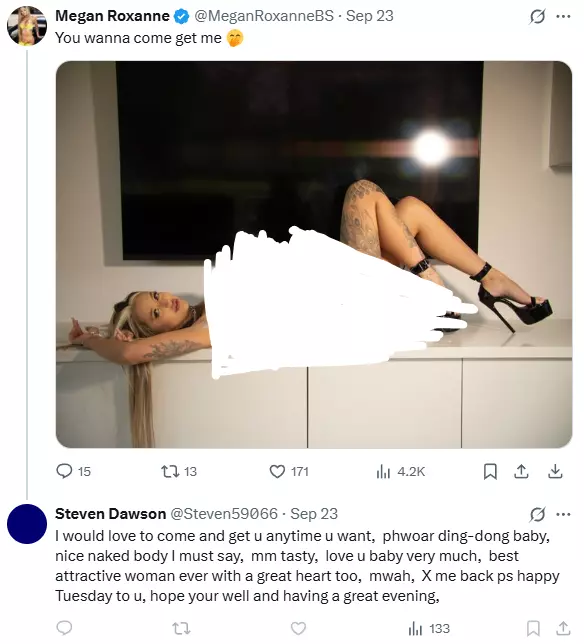Repost Steven Dawson's reply

pos(181,628)
